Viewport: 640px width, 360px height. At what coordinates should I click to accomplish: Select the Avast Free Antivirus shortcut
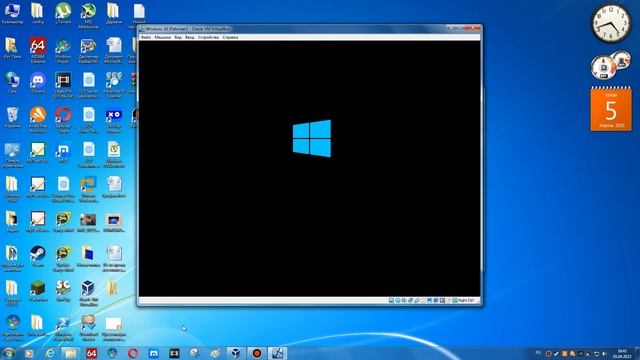coord(38,120)
